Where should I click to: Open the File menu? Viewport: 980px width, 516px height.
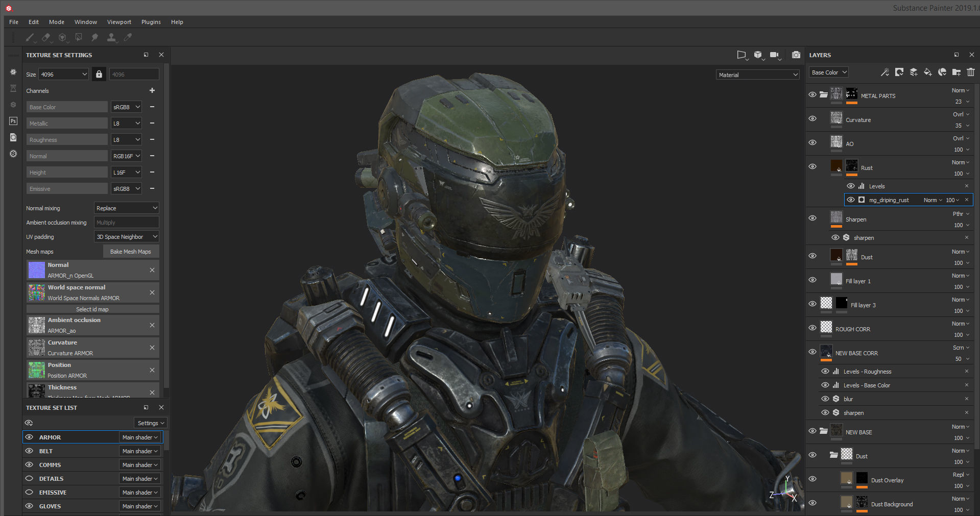coord(14,22)
